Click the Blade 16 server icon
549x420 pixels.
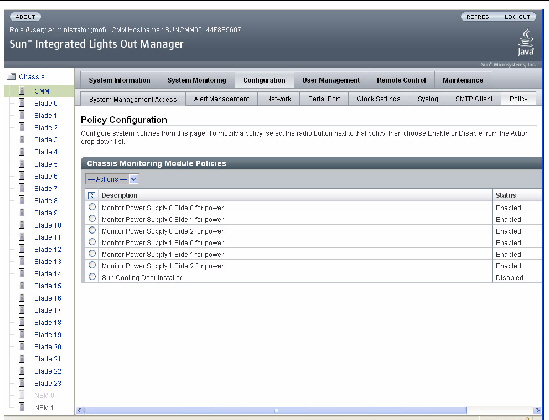pos(22,298)
